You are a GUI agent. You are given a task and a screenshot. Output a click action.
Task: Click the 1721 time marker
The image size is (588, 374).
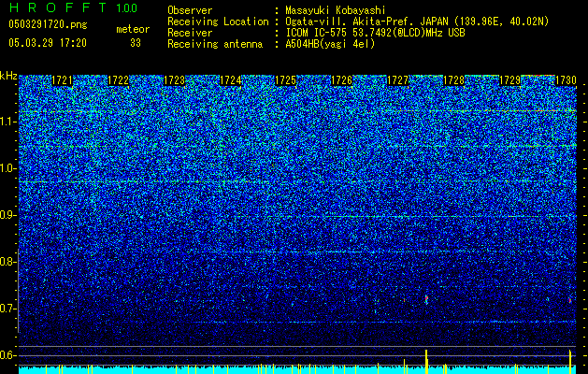[x=62, y=80]
